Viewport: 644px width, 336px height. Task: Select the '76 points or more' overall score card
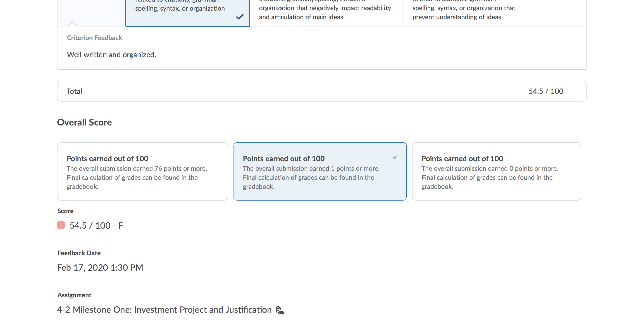(143, 171)
